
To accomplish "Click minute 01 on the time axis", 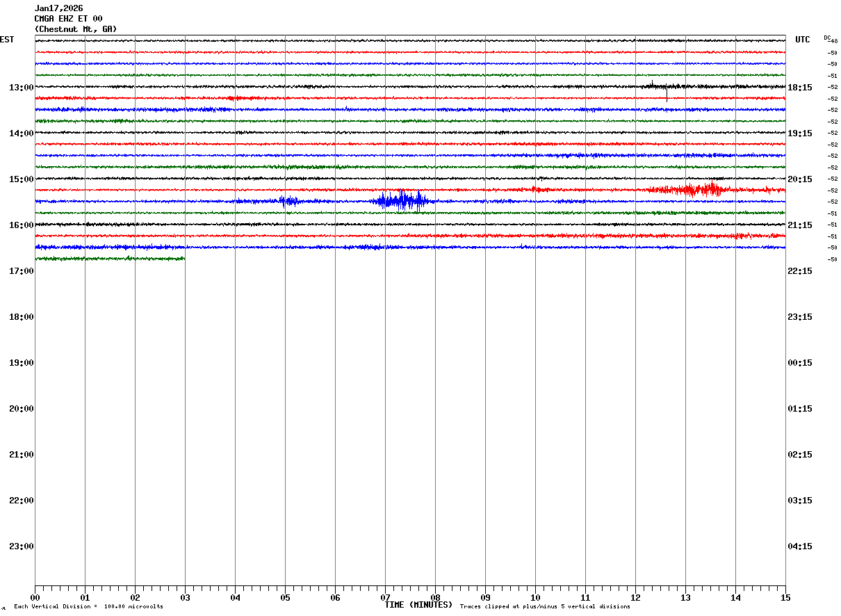I will point(85,598).
